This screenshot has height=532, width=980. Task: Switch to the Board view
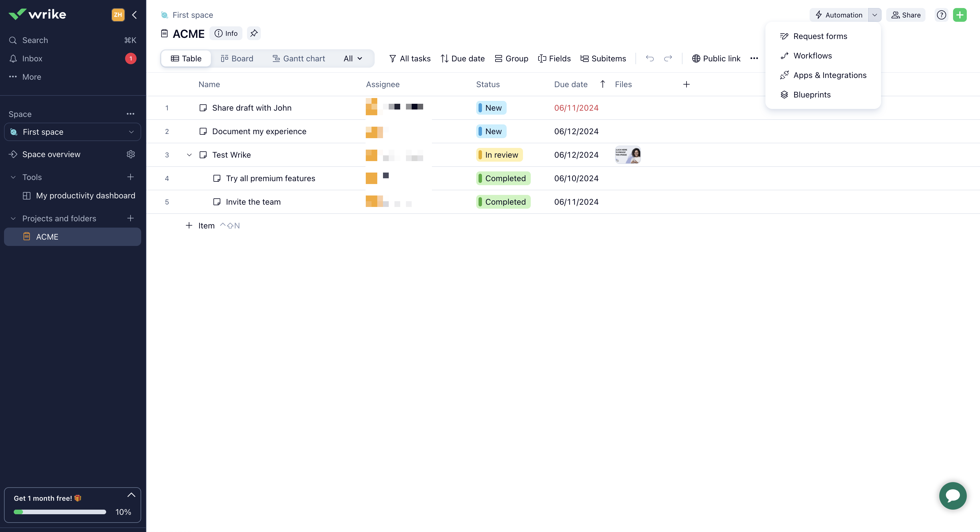[x=237, y=58]
